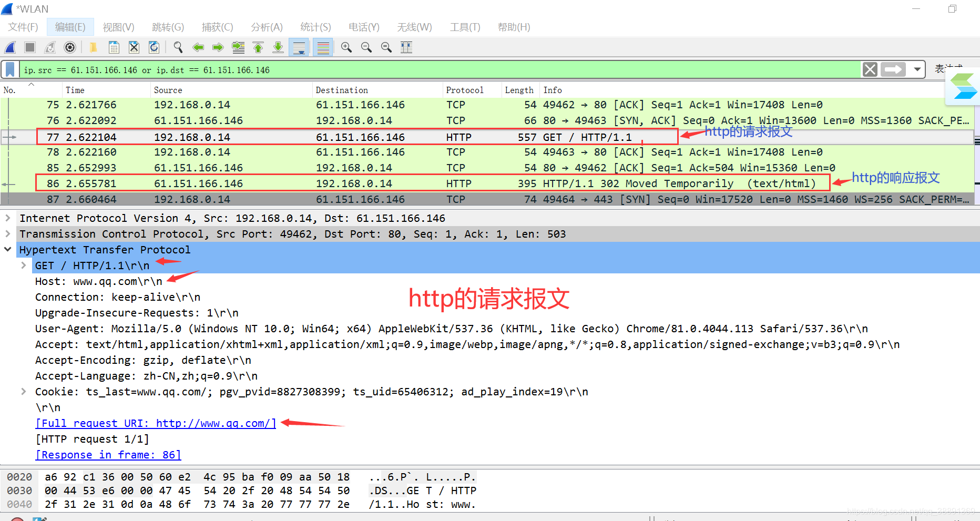The height and width of the screenshot is (521, 980).
Task: Select the User-Agent header line
Action: (451, 329)
